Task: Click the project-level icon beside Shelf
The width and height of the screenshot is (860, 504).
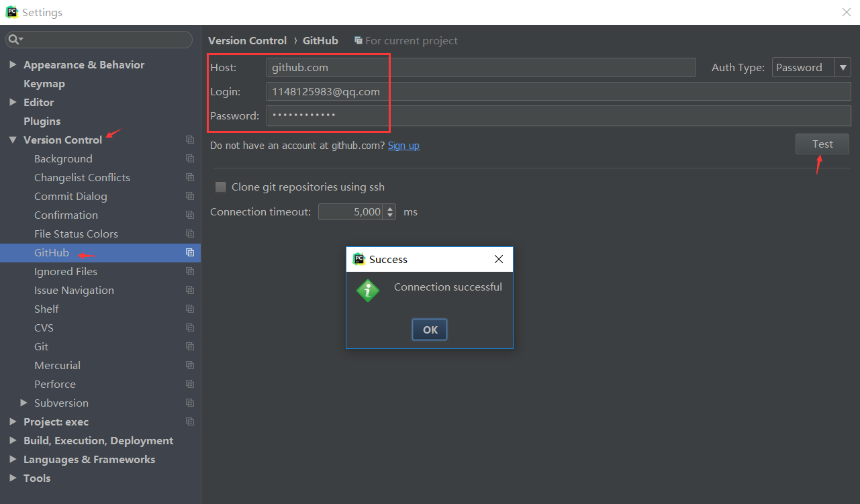Action: (x=190, y=309)
